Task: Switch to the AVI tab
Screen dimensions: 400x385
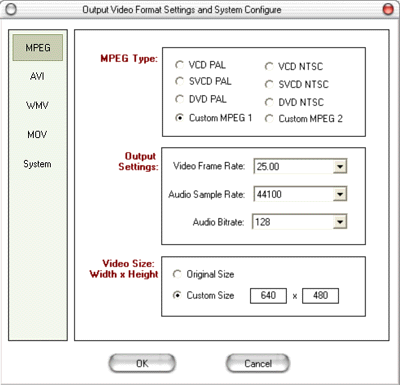Action: [37, 76]
